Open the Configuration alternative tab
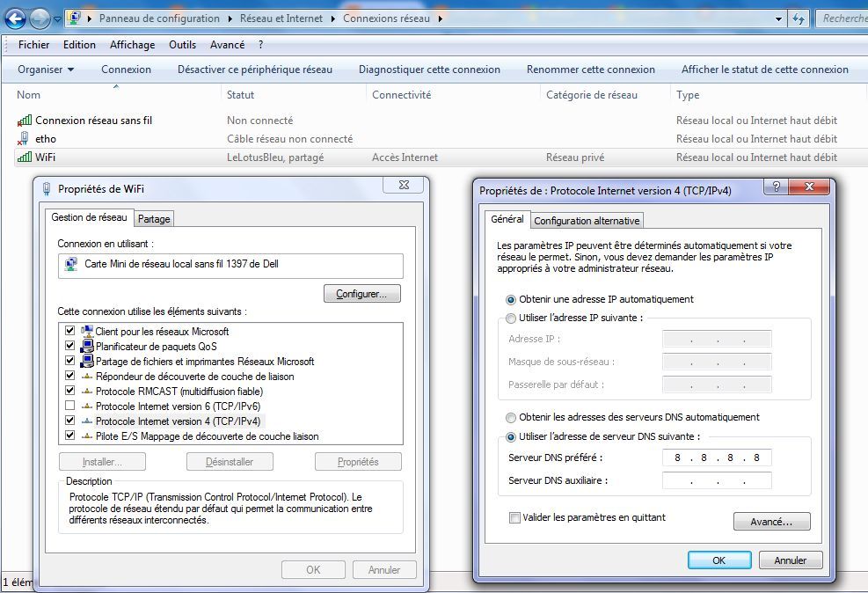 click(x=587, y=220)
